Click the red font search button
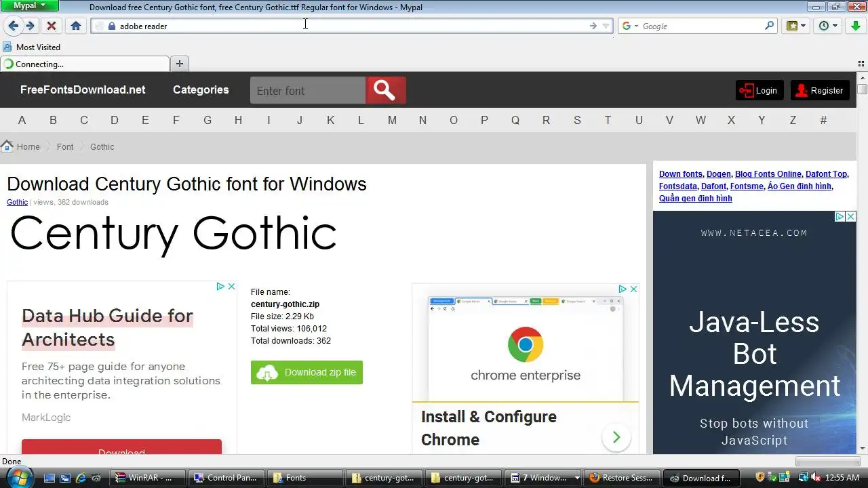 pos(386,90)
